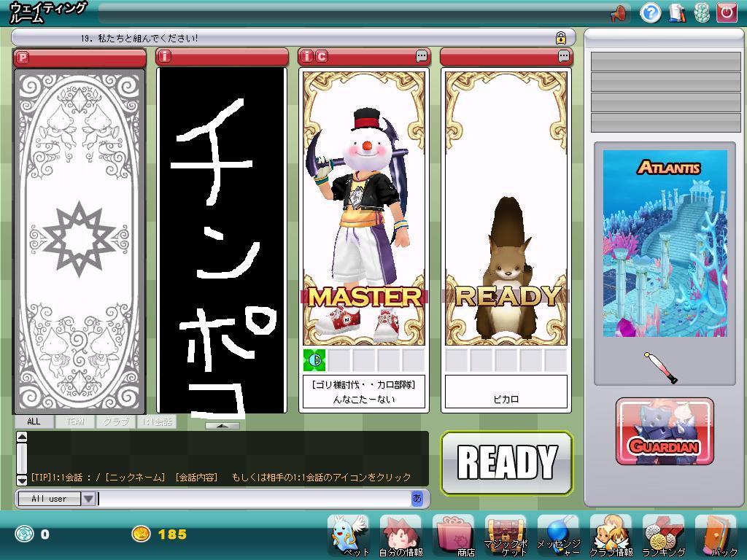Open my info (自分の情報) character menu

coord(400,534)
